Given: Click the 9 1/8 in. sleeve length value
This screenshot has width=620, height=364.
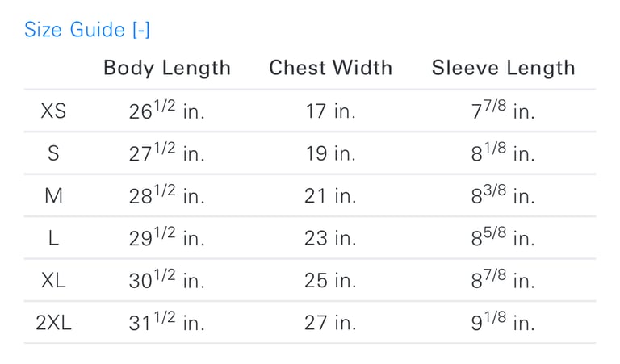Looking at the screenshot, I should click(503, 323).
